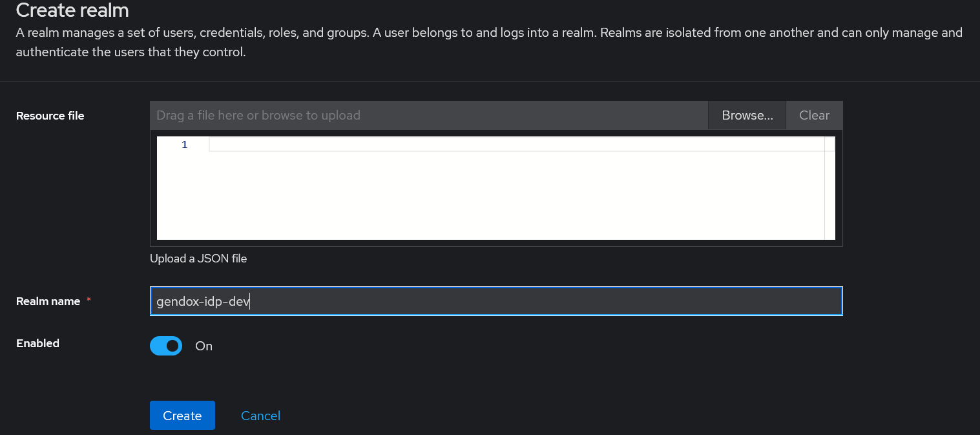
Task: Click the On label beside the switch
Action: [x=204, y=346]
